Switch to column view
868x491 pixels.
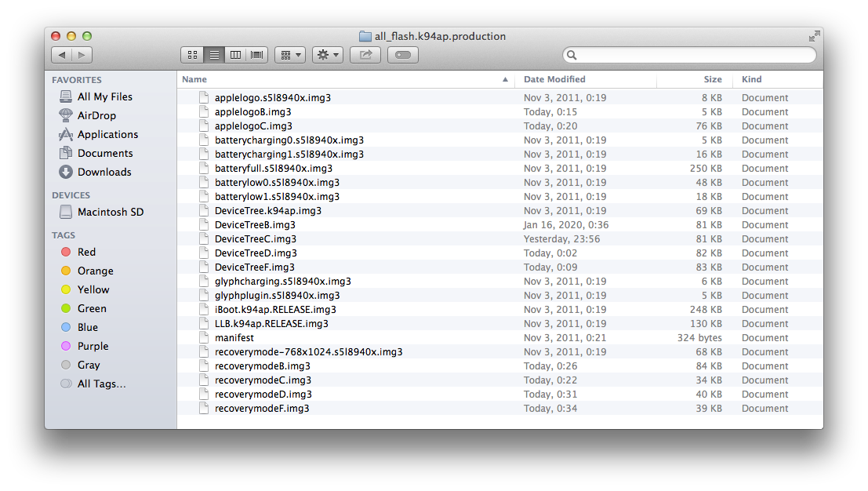[235, 55]
